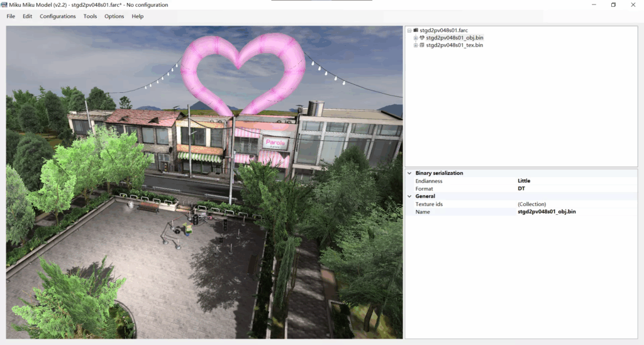Select the Format property label
Viewport: 644px width, 345px height.
click(424, 189)
